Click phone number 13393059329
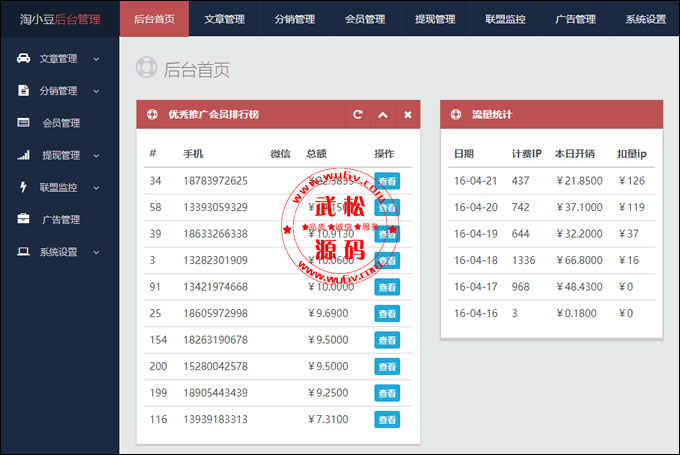Viewport: 680px width, 455px height. pos(216,207)
